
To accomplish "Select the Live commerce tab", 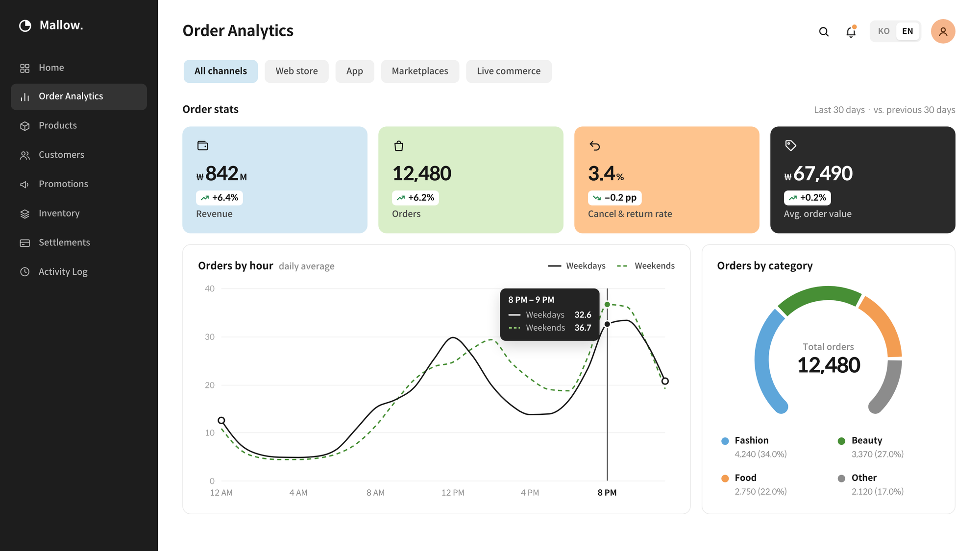I will tap(509, 72).
